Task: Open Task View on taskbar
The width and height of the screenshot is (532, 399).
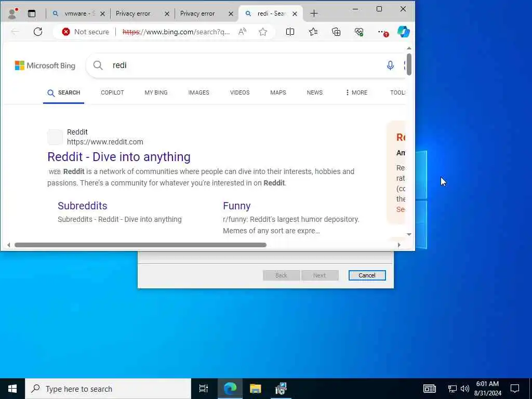Action: 204,389
